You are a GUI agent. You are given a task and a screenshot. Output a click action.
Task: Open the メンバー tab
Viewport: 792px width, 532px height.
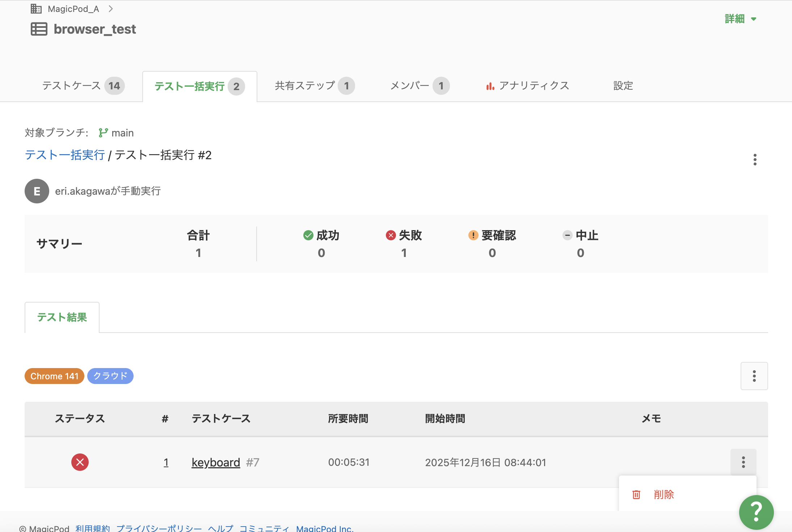[x=420, y=86]
